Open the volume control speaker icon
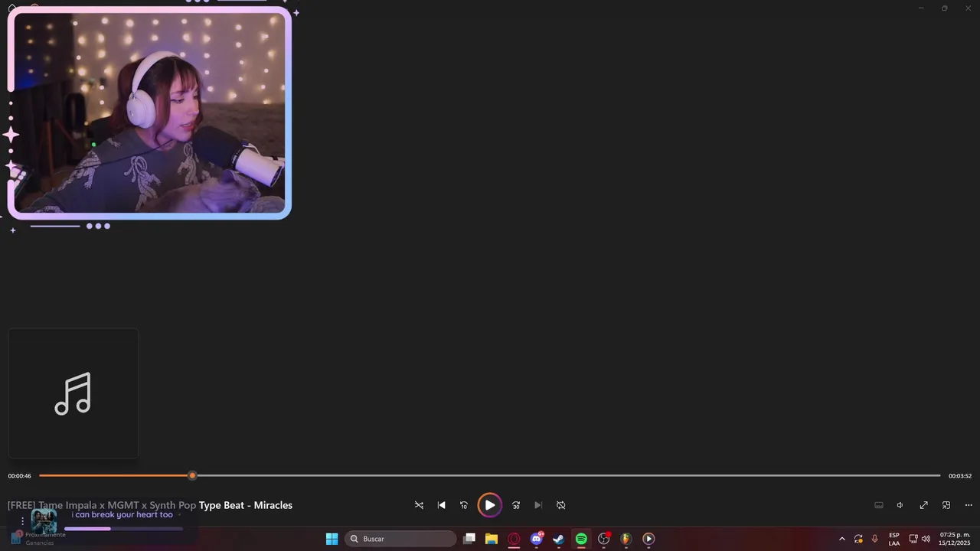The image size is (980, 551). pyautogui.click(x=900, y=505)
